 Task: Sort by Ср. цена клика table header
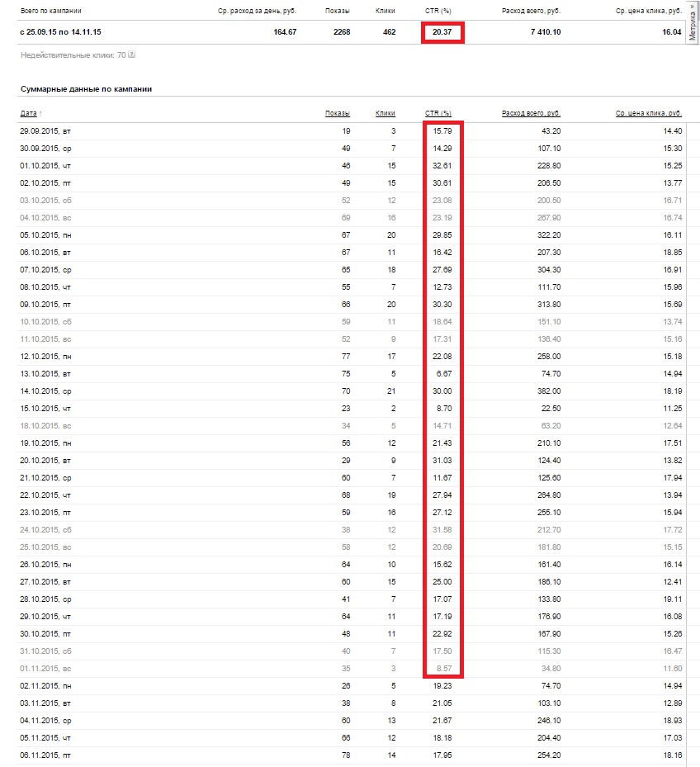[649, 113]
